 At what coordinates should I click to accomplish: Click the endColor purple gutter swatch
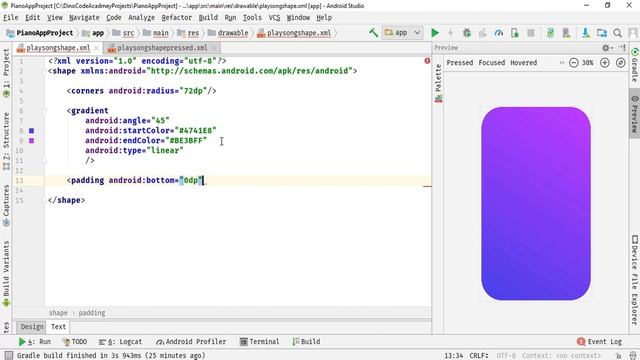(x=31, y=140)
